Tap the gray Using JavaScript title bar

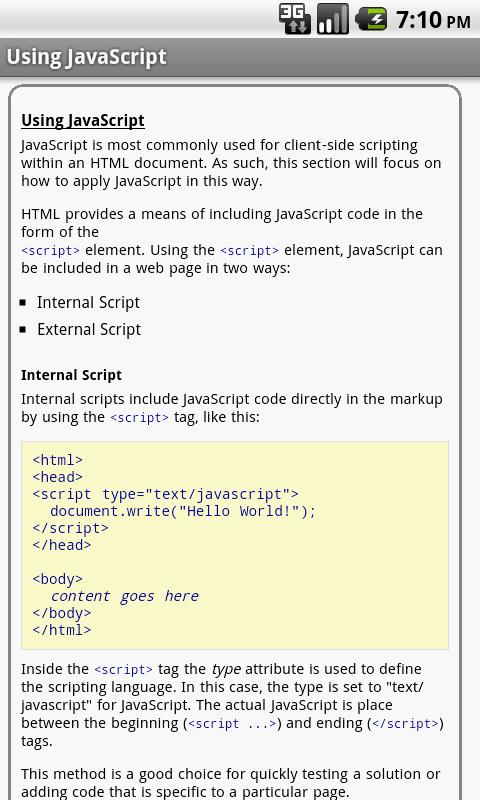pyautogui.click(x=240, y=57)
